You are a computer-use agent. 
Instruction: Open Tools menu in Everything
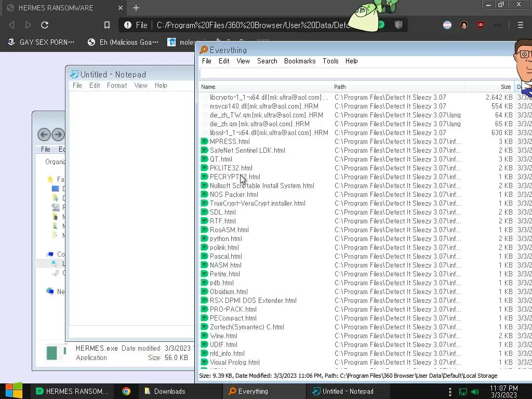tap(330, 61)
